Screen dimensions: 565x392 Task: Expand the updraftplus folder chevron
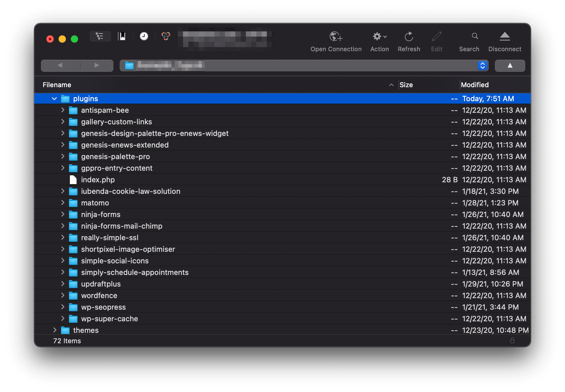click(63, 284)
